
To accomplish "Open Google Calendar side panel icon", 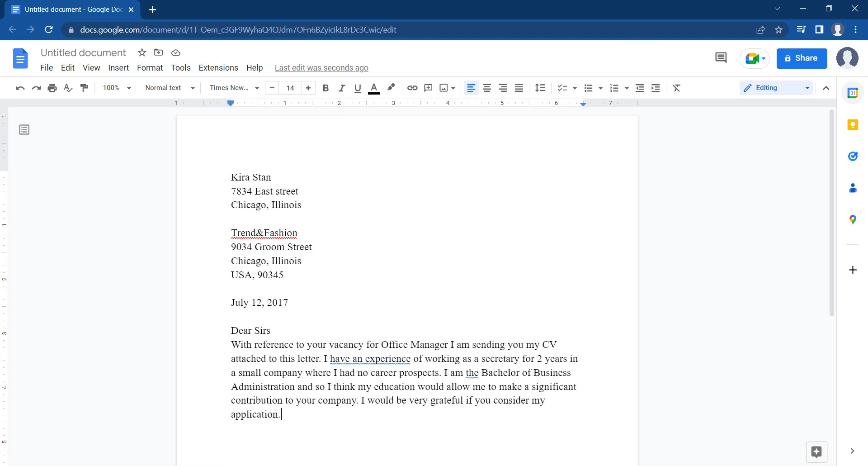I will pyautogui.click(x=853, y=93).
